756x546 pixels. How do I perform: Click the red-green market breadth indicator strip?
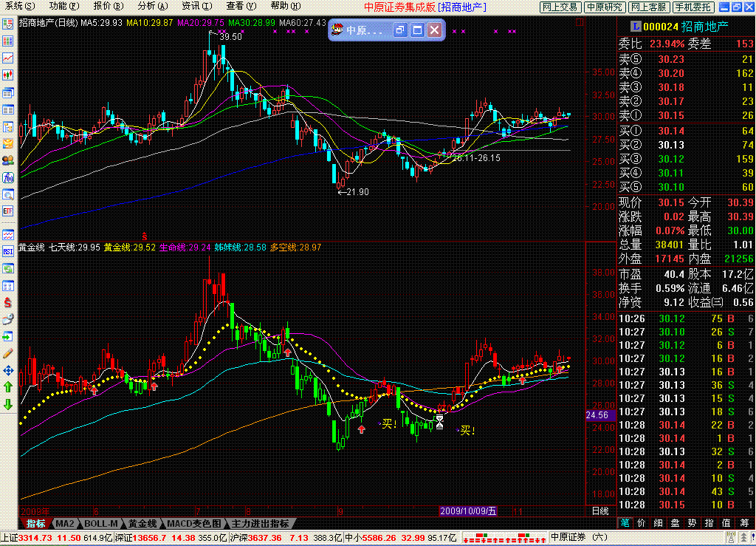pos(504,539)
